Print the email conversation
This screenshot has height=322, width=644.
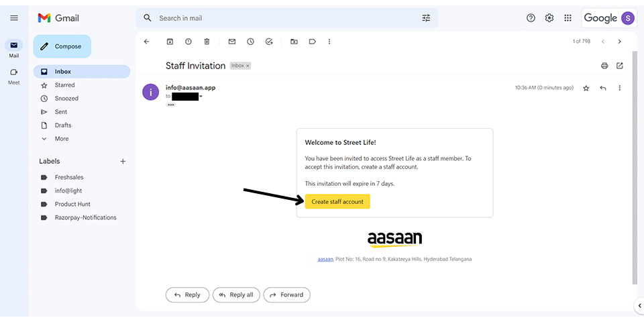click(x=604, y=66)
